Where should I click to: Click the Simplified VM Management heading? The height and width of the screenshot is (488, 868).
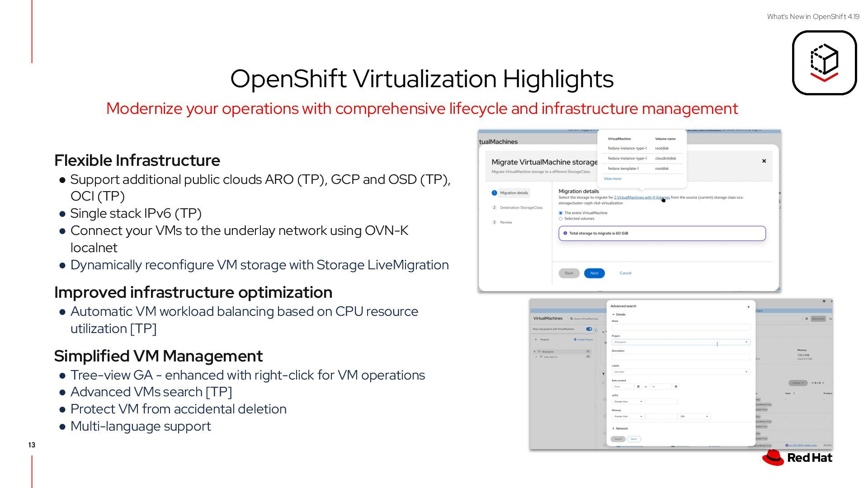tap(158, 356)
